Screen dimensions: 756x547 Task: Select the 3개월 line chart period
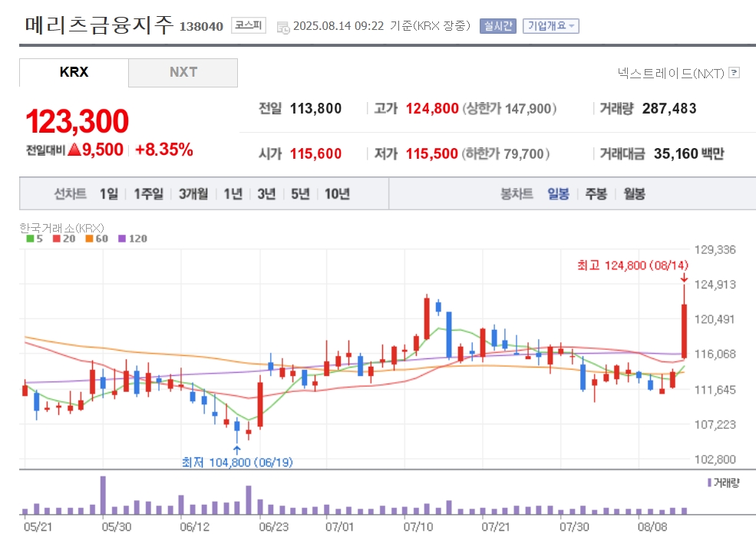pyautogui.click(x=193, y=194)
